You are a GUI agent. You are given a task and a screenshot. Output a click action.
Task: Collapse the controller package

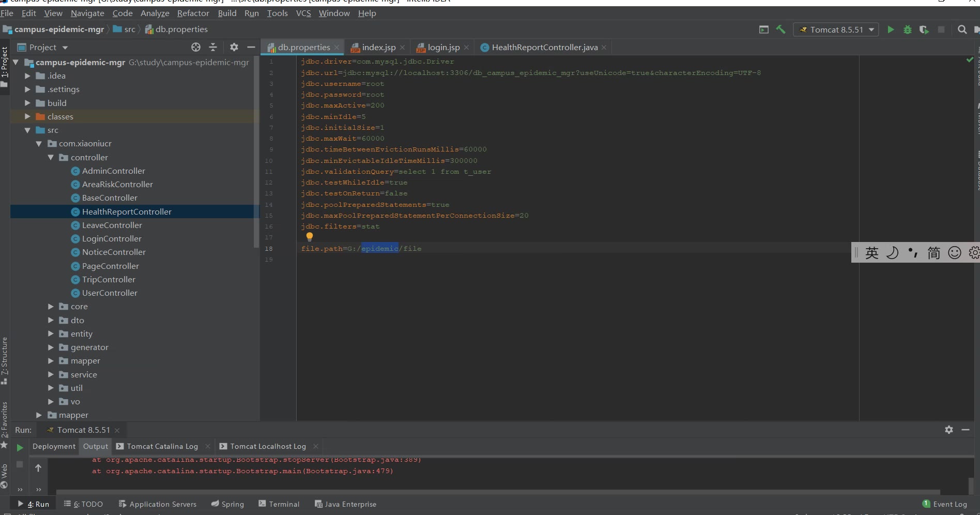(x=51, y=157)
